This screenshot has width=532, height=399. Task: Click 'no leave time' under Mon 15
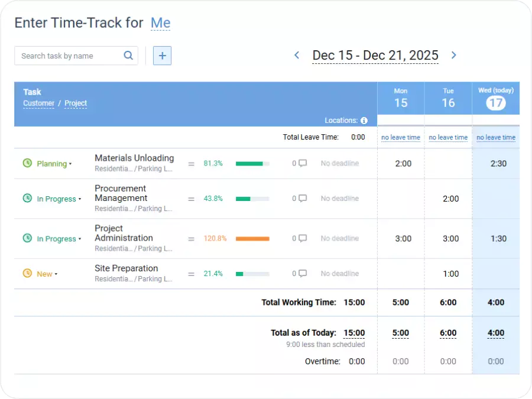point(400,137)
